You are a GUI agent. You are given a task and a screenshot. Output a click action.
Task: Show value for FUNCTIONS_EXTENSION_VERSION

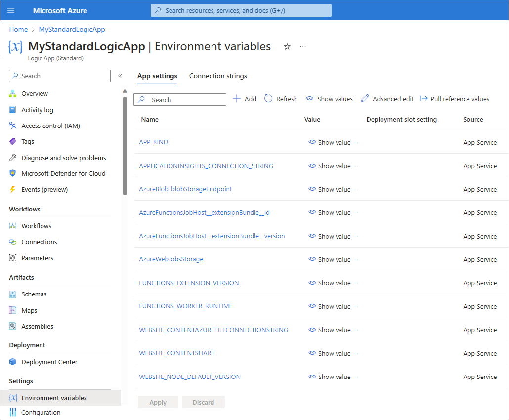click(330, 283)
